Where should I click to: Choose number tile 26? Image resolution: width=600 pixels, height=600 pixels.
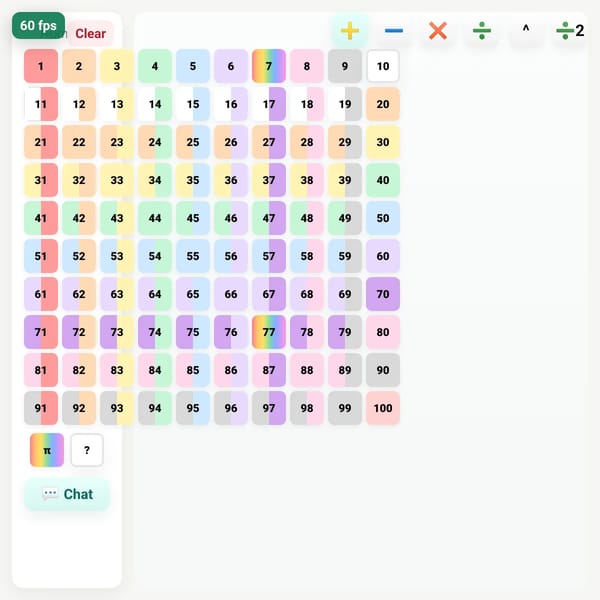(231, 142)
